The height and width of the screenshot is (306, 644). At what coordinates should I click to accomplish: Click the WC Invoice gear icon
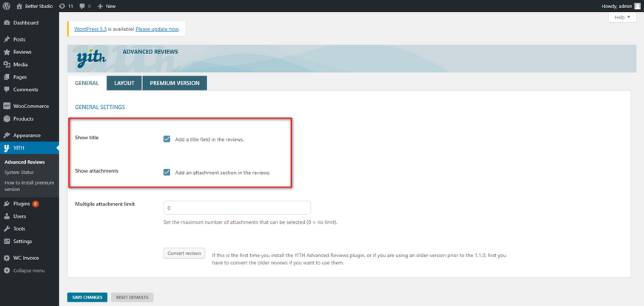7,258
